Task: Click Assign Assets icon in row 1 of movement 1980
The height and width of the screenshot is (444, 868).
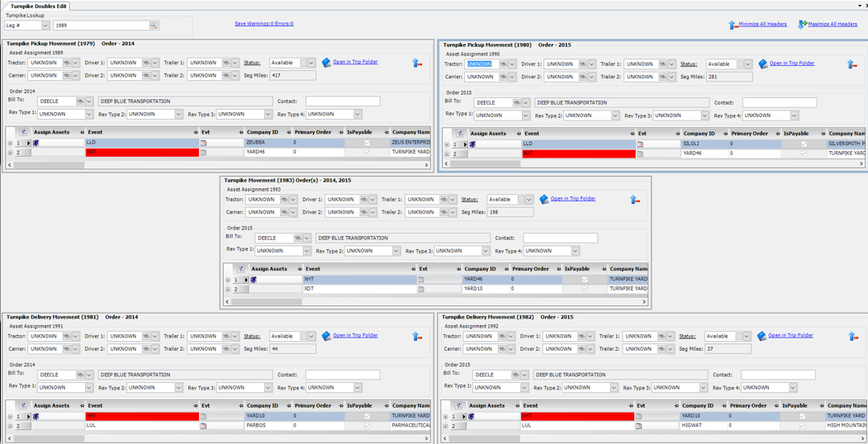Action: click(x=472, y=144)
